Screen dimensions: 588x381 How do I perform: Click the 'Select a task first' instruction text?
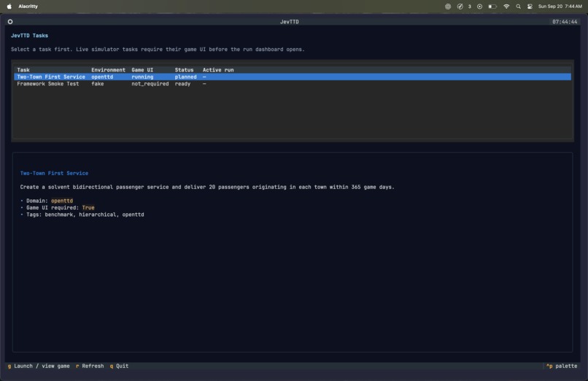tap(158, 50)
